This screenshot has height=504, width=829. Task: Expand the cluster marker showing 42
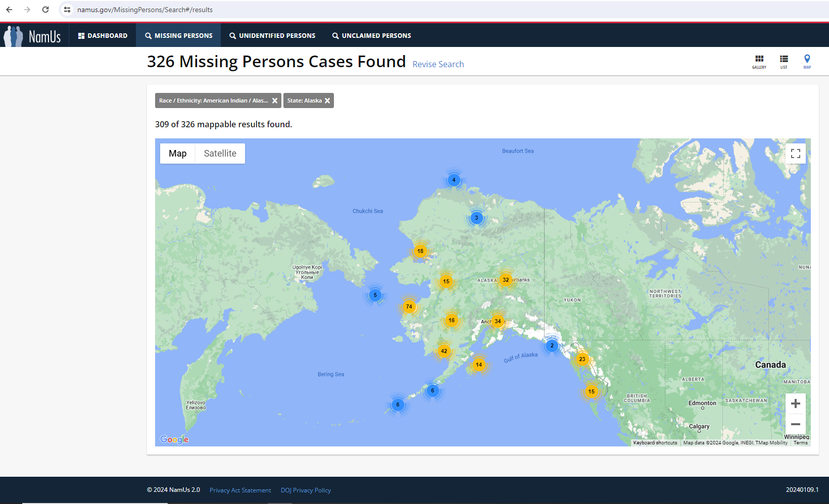[x=444, y=351]
